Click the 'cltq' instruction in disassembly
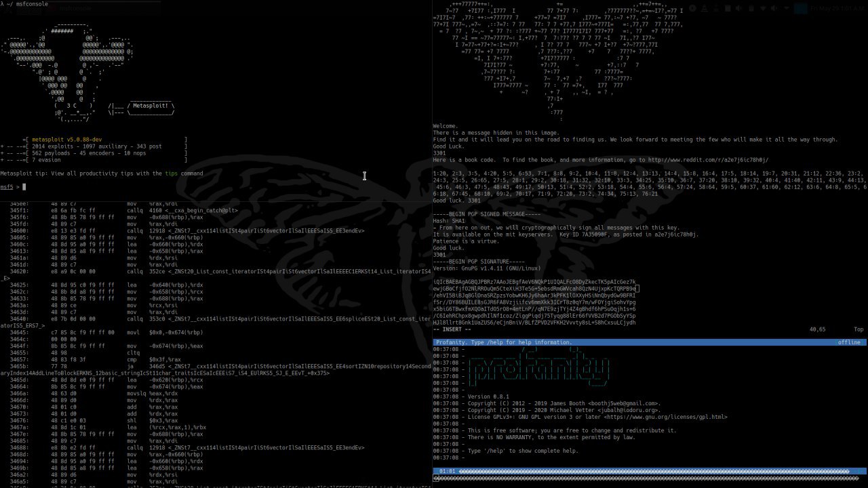The width and height of the screenshot is (868, 488). point(134,353)
